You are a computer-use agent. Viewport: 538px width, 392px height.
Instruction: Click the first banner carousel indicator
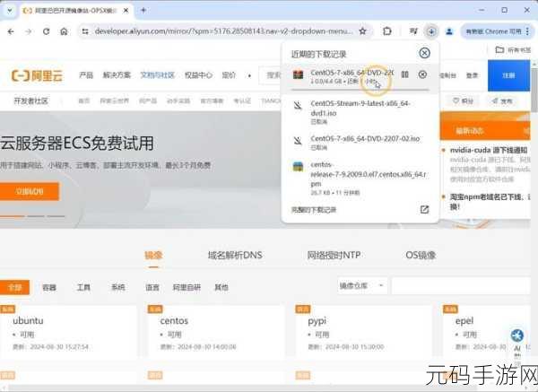[x=12, y=216]
